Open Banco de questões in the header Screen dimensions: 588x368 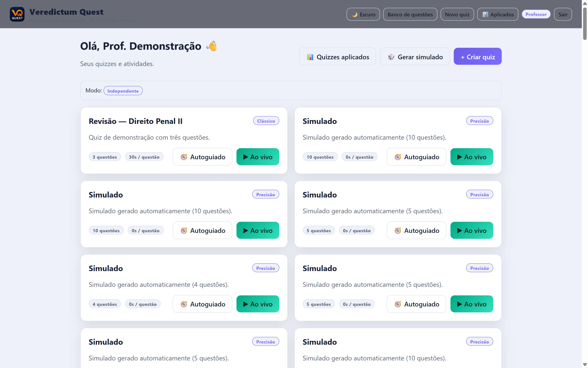[x=410, y=14]
